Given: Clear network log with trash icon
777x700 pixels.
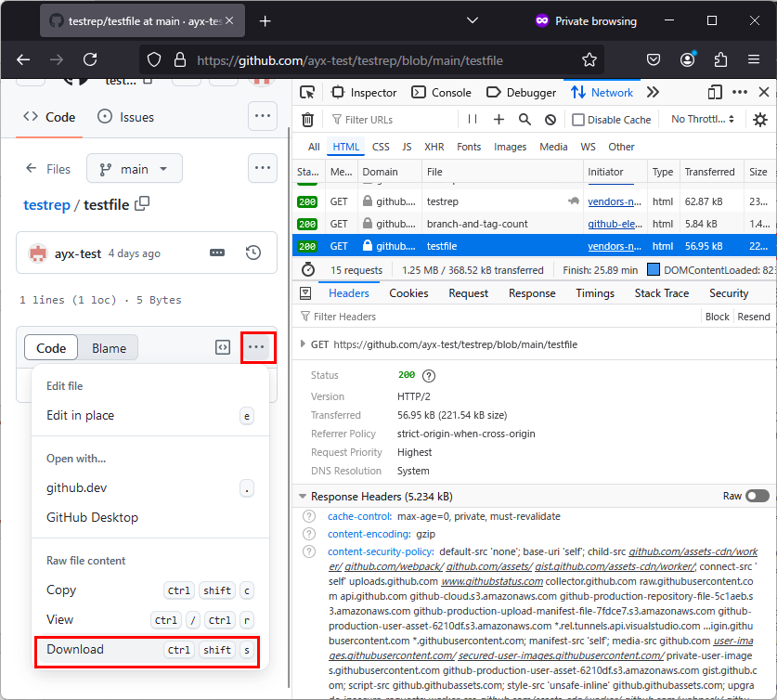Looking at the screenshot, I should [307, 120].
